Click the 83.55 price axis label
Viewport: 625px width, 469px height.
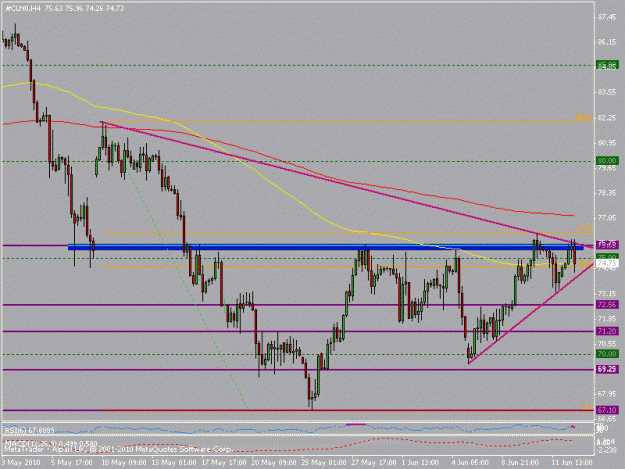point(607,92)
